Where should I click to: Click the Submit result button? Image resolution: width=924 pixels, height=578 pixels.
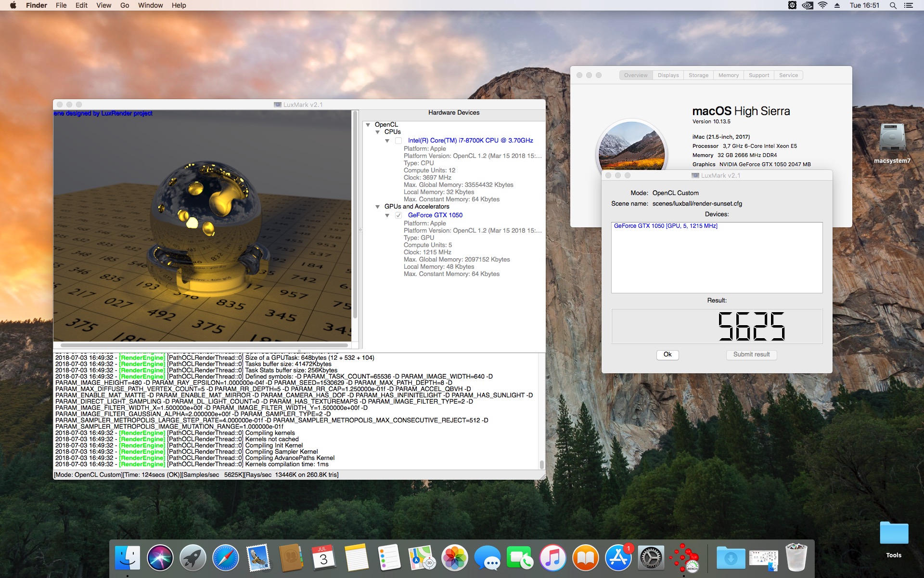(751, 355)
